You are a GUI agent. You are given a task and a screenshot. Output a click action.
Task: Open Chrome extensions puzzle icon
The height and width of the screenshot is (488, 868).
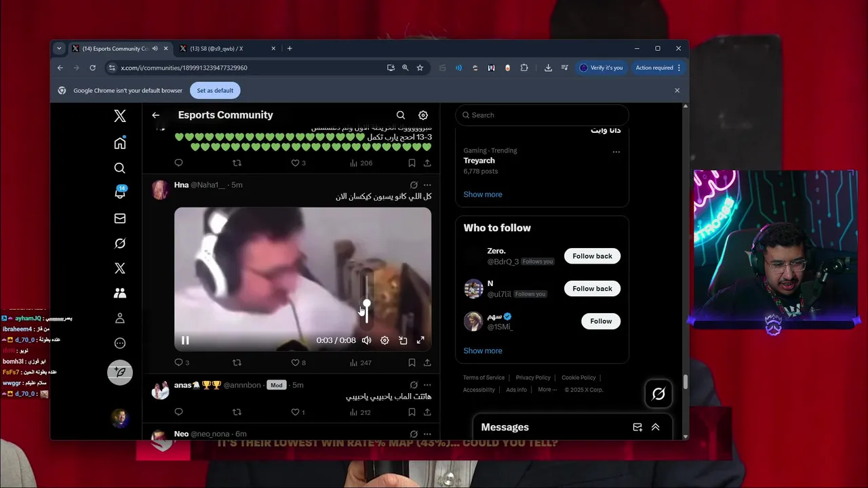pos(524,68)
